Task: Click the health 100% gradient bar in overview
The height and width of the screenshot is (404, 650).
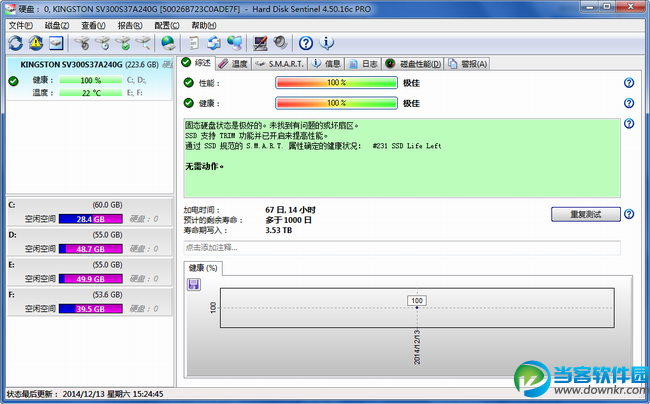Action: click(336, 103)
